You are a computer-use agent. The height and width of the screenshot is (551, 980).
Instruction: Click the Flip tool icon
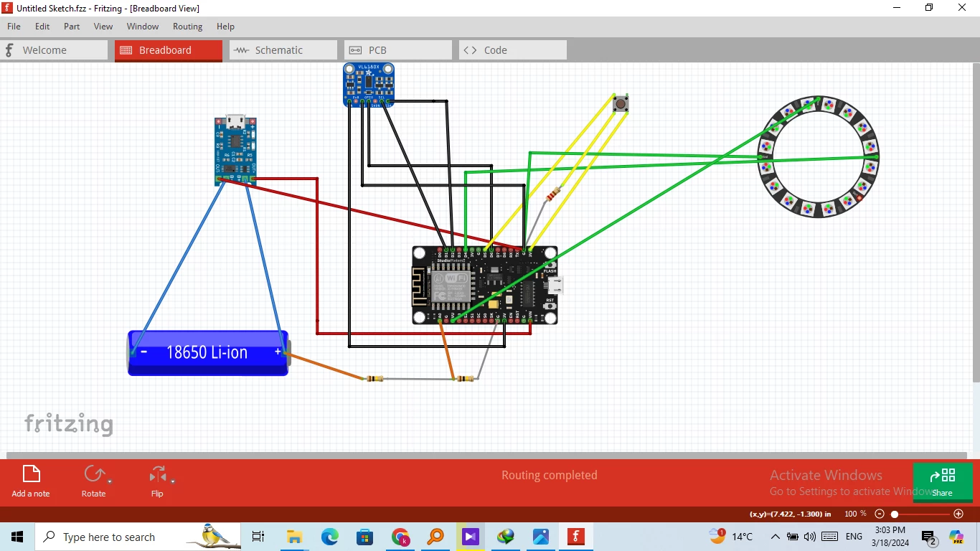[x=157, y=474]
